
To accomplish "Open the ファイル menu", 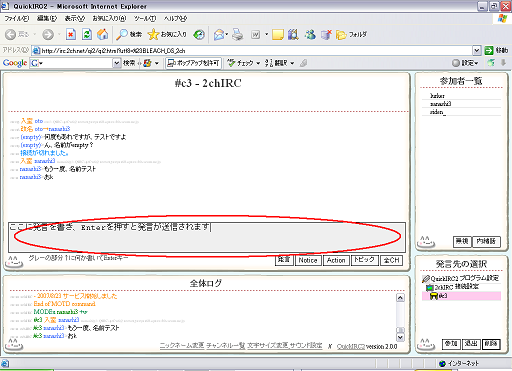I will (17, 18).
